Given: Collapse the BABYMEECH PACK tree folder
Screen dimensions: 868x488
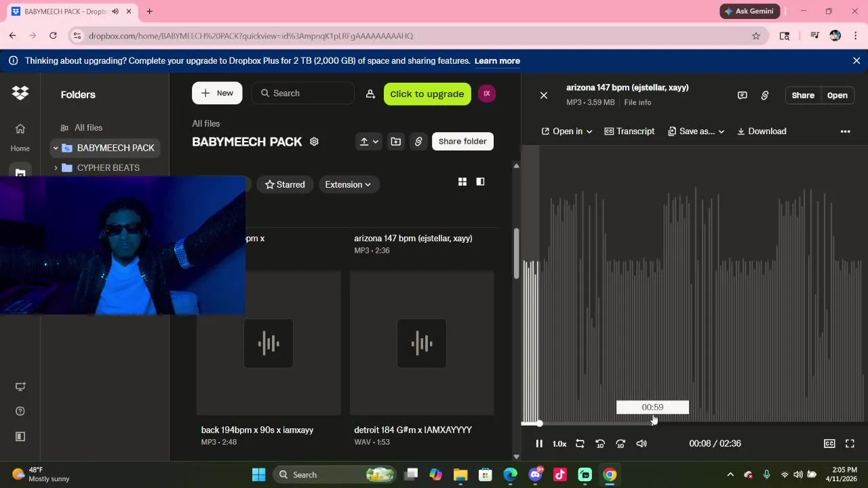Looking at the screenshot, I should (56, 148).
